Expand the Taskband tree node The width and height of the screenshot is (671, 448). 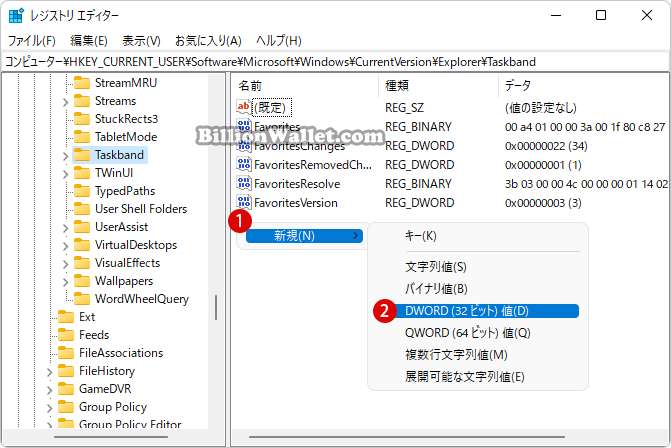coord(65,156)
